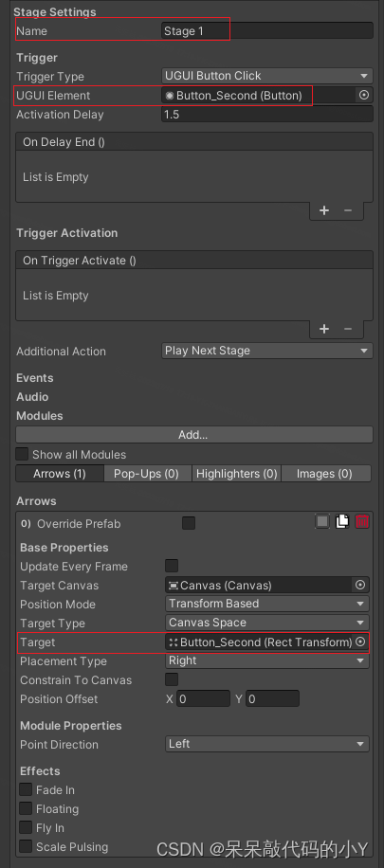Switch to the Pop-Ups (0) tab
The image size is (384, 868).
146,474
